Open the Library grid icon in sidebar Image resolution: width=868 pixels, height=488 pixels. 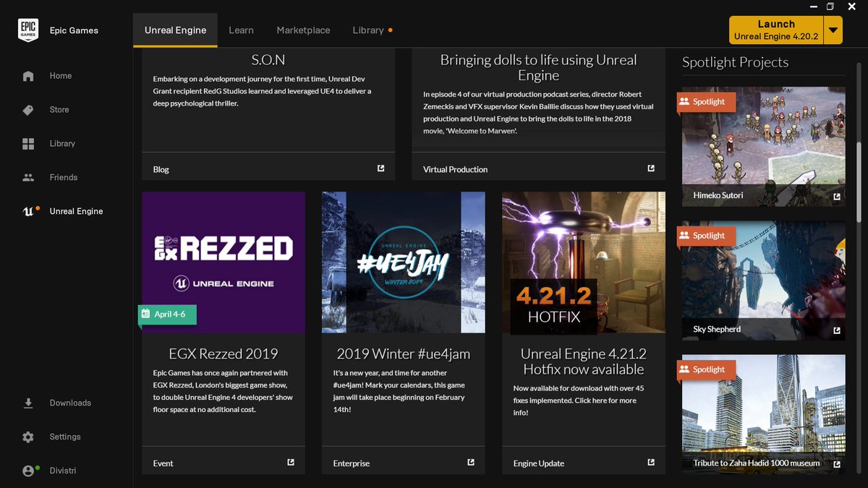pos(28,144)
